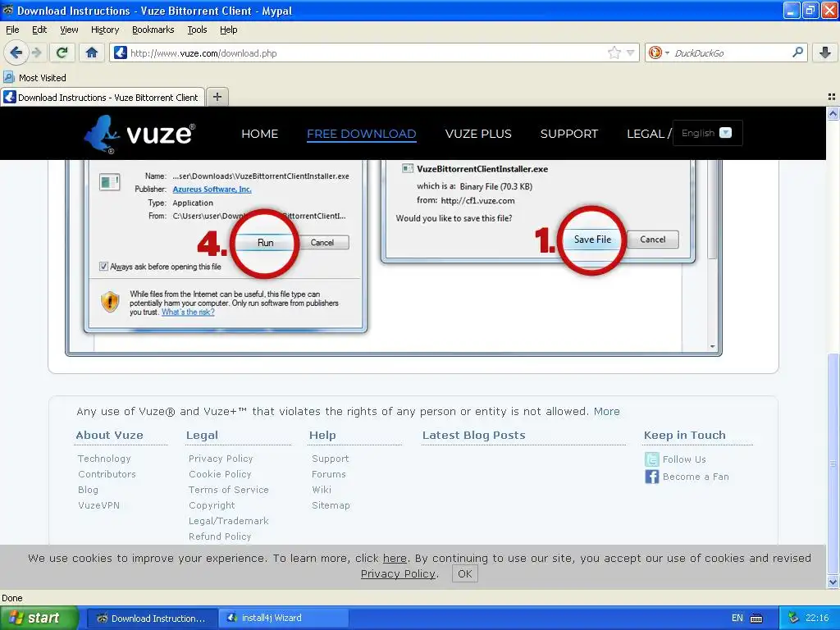
Task: Open the Wiki footer link
Action: (322, 490)
